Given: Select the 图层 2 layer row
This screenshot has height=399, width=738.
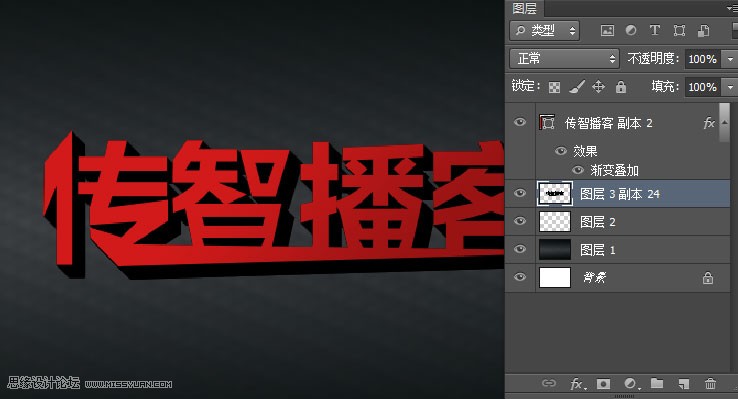Looking at the screenshot, I should pyautogui.click(x=617, y=221).
